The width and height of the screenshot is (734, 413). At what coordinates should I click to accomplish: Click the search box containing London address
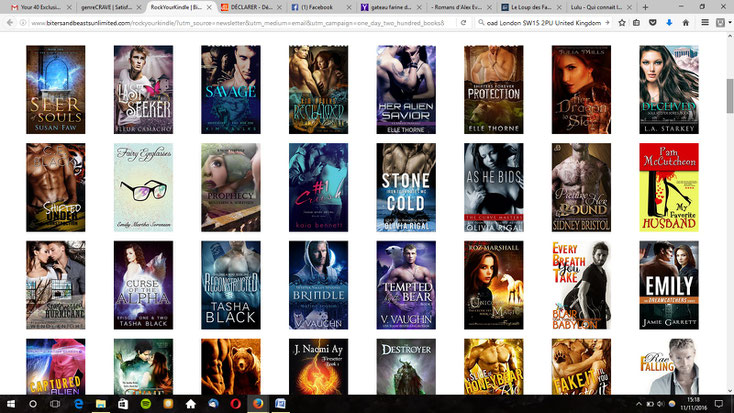(543, 22)
